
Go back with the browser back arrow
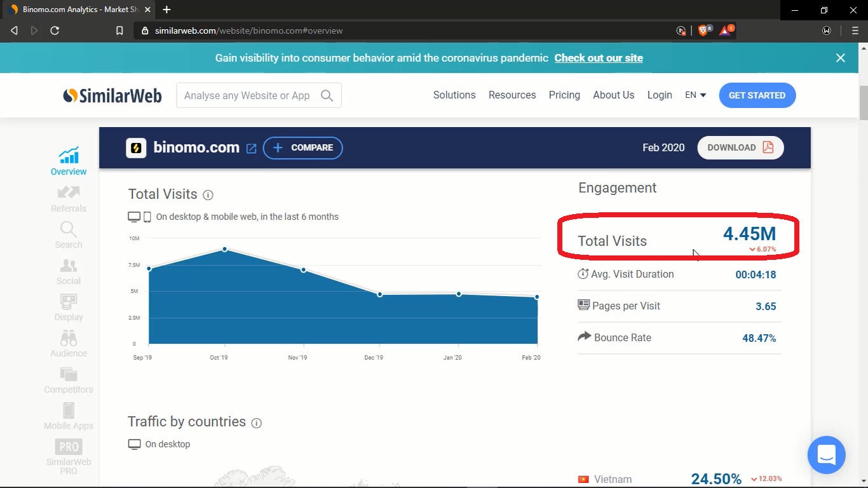14,30
